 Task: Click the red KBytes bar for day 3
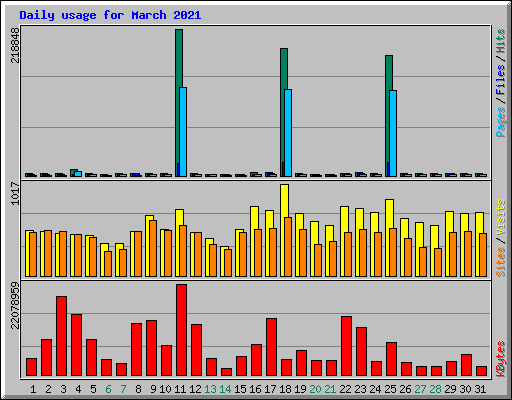[61, 336]
